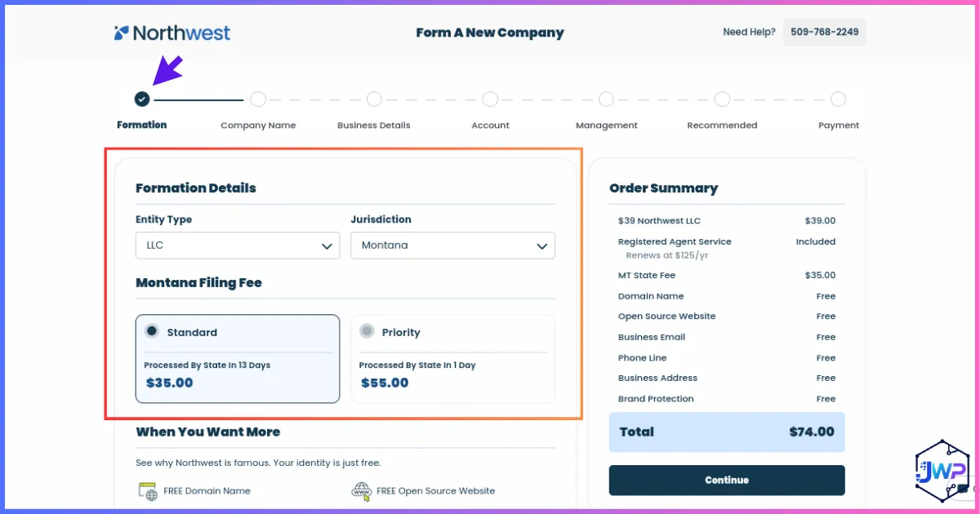
Task: Click Open Source Website in Order Summary
Action: [x=666, y=317]
